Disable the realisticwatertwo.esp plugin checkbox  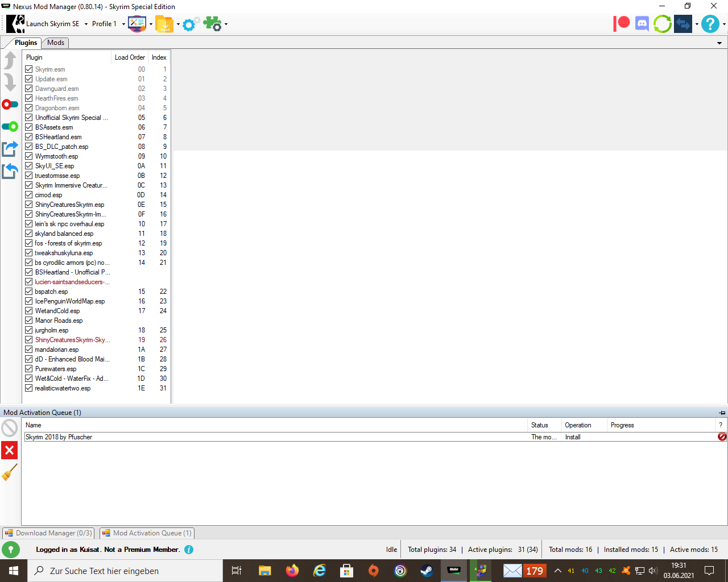29,388
